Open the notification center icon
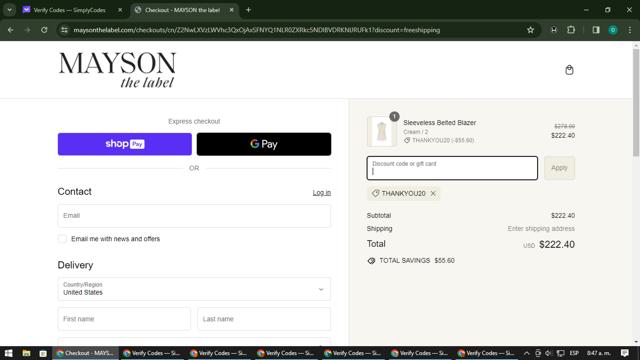 [x=624, y=353]
